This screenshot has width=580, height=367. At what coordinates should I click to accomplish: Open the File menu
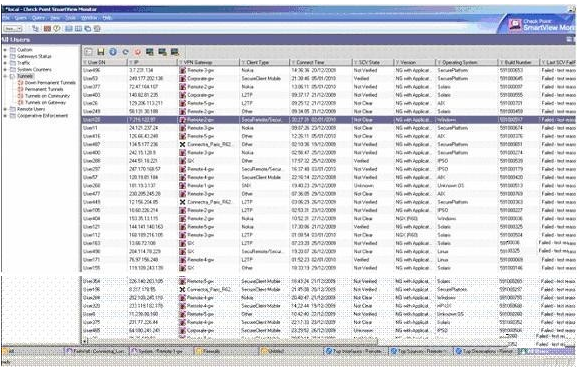(x=7, y=18)
